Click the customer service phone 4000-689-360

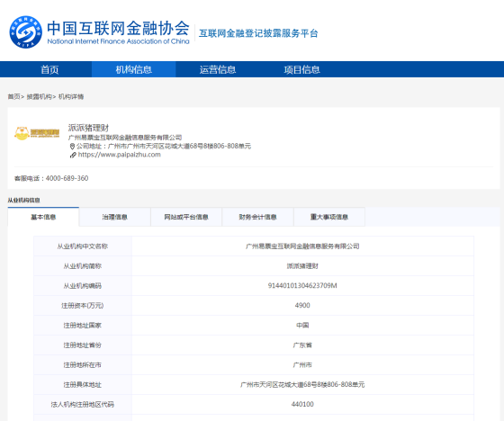pyautogui.click(x=67, y=178)
